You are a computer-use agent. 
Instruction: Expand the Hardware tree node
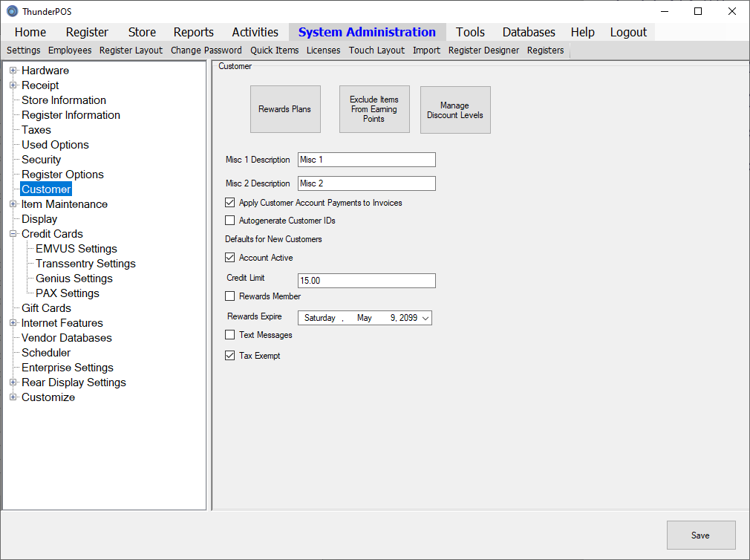[x=13, y=71]
